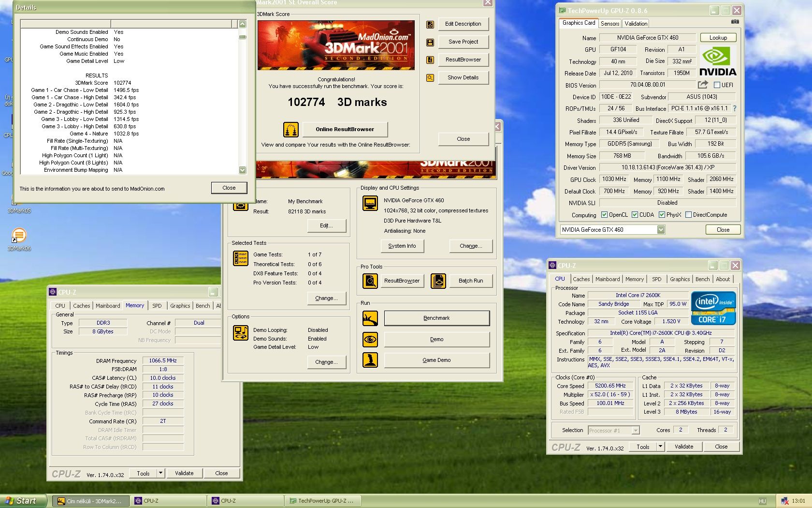The image size is (812, 508).
Task: Open the Tools dropdown arrow in the CPU-Z Memory window
Action: pos(160,473)
